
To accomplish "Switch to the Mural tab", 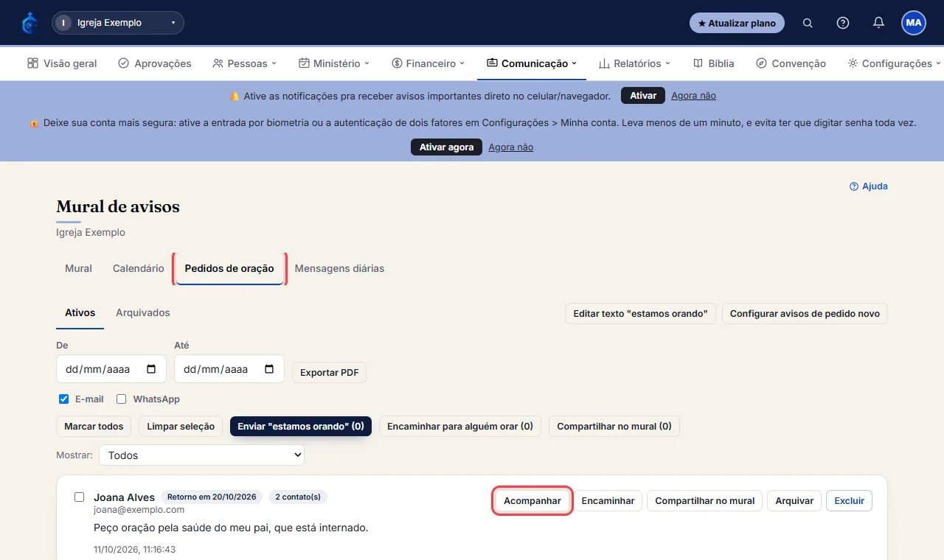I will click(78, 268).
